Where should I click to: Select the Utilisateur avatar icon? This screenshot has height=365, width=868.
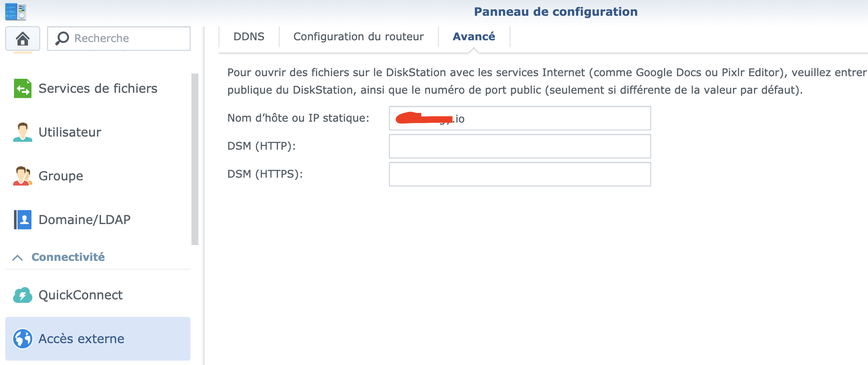(23, 132)
